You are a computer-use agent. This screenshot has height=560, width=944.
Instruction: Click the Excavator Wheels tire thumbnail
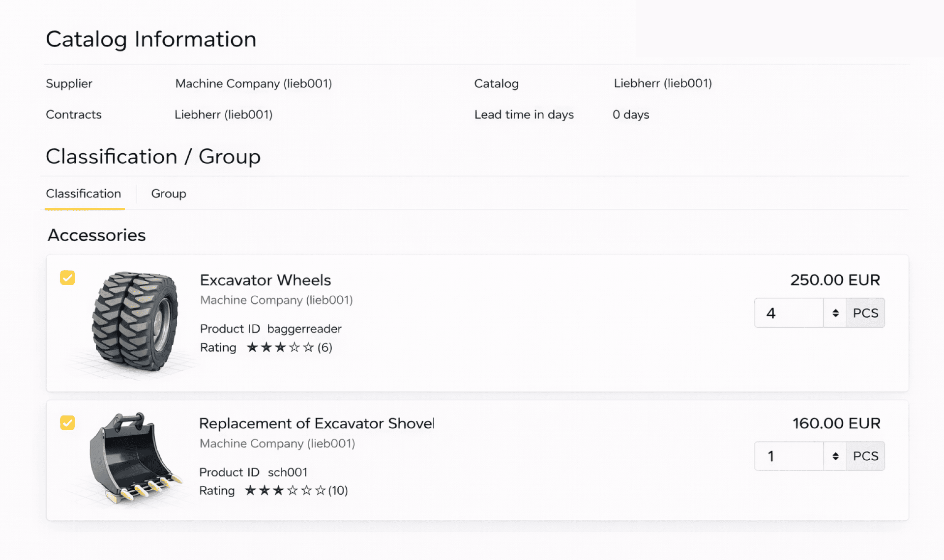(x=135, y=322)
